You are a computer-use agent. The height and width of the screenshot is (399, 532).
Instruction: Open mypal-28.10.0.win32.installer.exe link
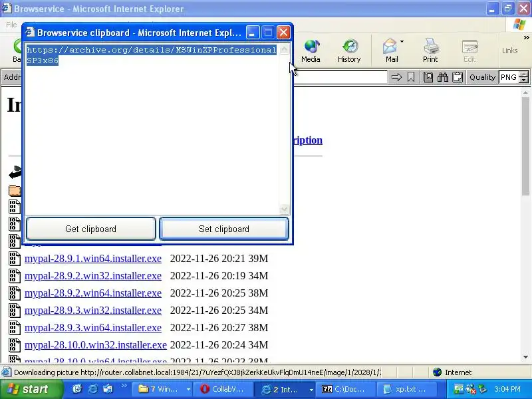coord(96,345)
